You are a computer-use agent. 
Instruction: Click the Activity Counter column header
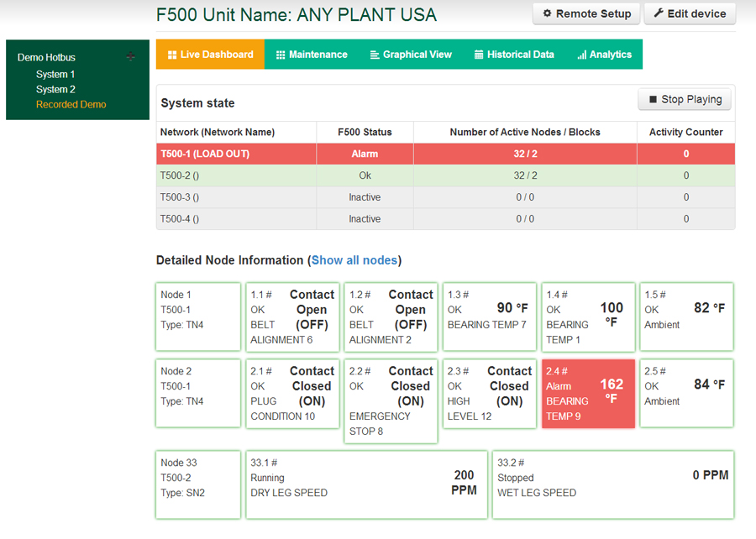click(686, 133)
